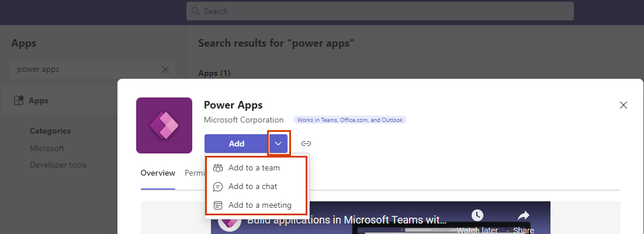Click the Microsoft Corporation publisher text
Viewport: 644px width, 234px height.
pos(244,120)
